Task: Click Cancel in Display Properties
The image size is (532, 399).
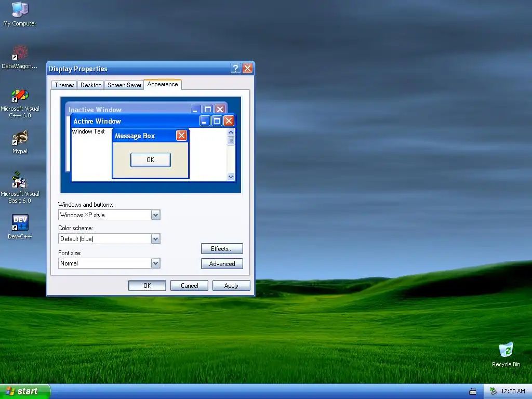Action: (x=189, y=286)
